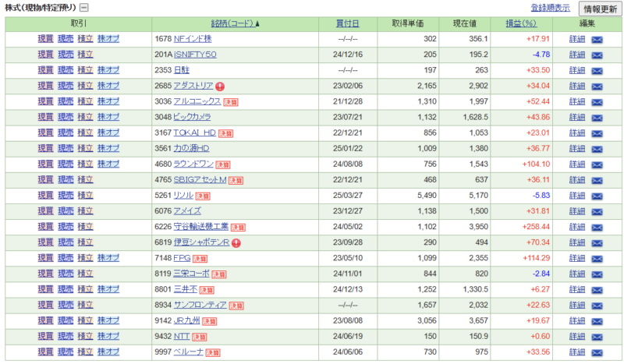Click the 決算 badge next to アルコニックス
This screenshot has width=624, height=364.
pyautogui.click(x=231, y=102)
